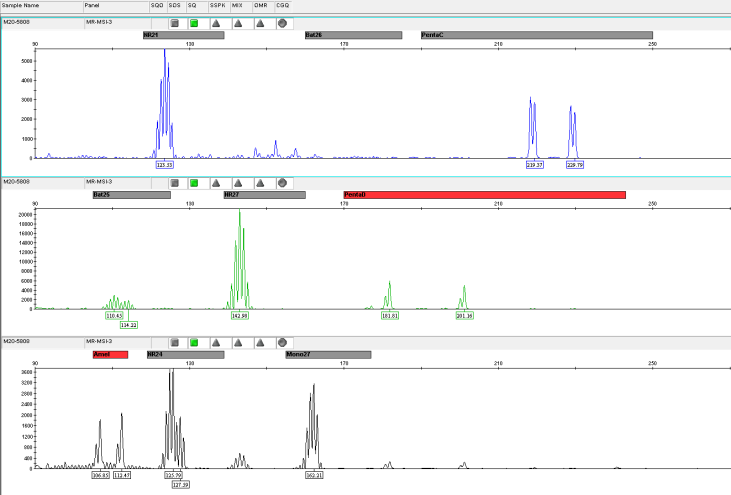This screenshot has width=731, height=495.
Task: Click CGQ circle icon in blue trace row
Action: (282, 22)
